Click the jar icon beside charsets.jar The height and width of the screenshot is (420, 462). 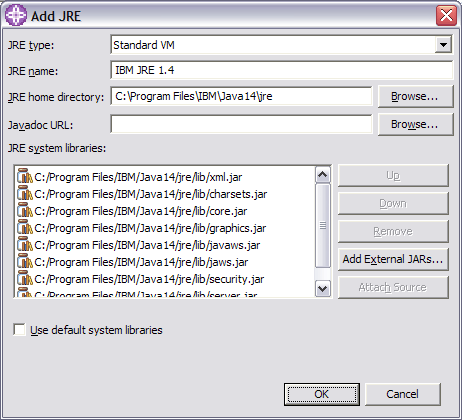25,193
